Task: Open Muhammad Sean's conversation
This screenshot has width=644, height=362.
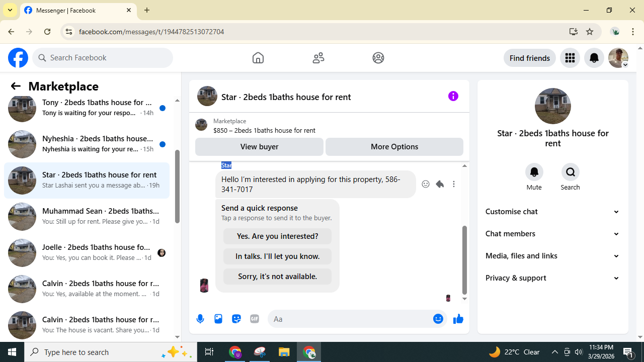Action: (x=87, y=216)
